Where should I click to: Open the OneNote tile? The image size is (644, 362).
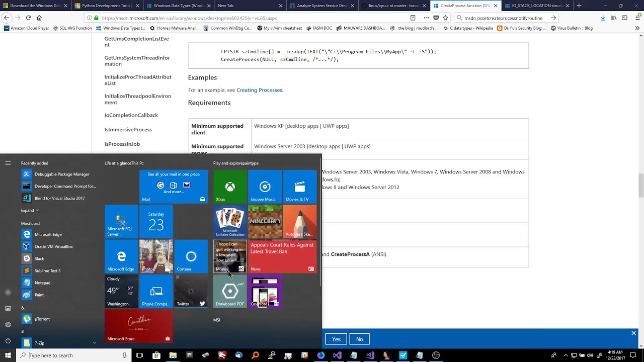265,291
